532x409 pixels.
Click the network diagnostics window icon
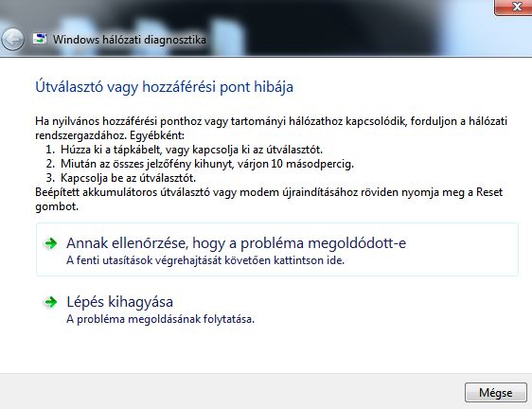pos(40,39)
